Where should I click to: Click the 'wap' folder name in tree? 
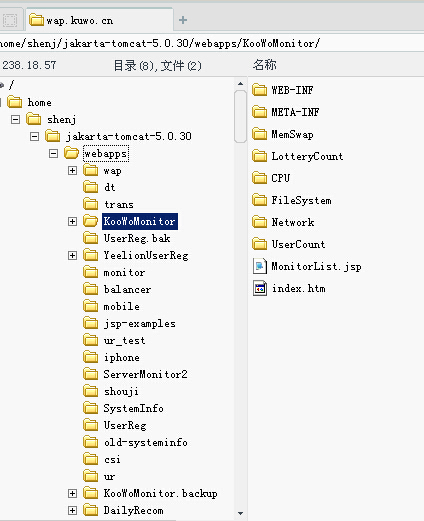point(112,171)
